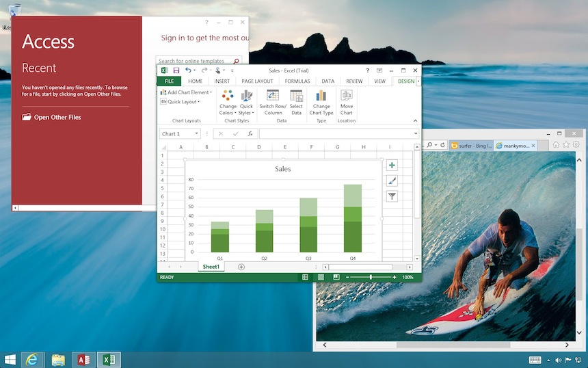Click the Insert Function fx button
Viewport: 588px width, 368px height.
pos(250,133)
